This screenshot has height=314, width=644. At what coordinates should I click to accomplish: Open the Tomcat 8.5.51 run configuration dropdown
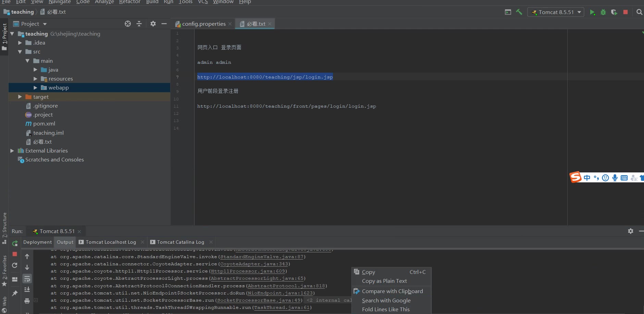click(556, 12)
